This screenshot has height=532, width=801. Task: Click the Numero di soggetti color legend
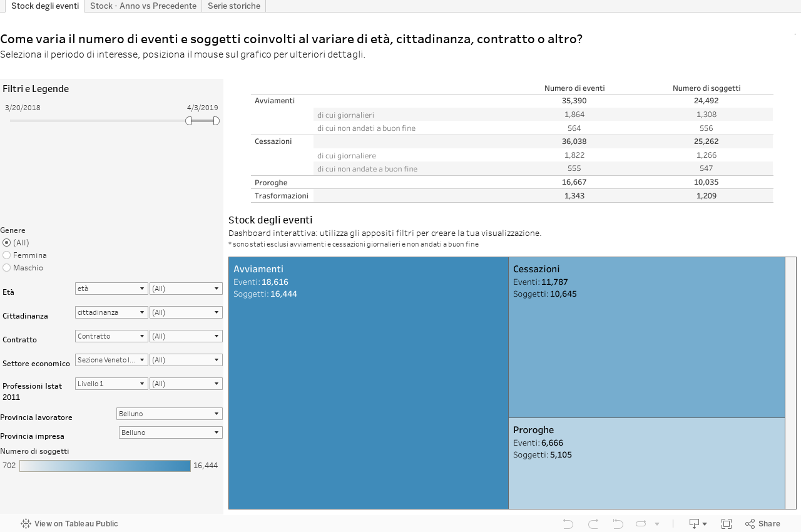tap(105, 466)
